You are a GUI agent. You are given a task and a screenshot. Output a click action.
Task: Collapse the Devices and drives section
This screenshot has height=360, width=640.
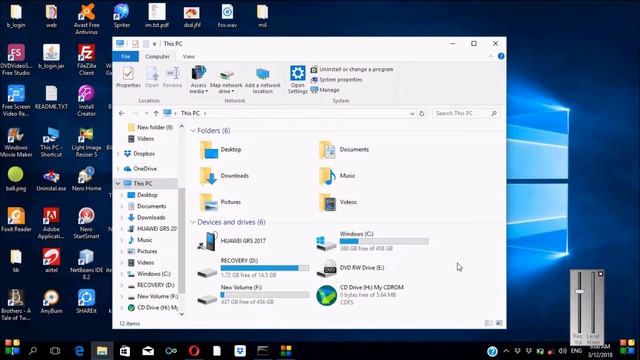pos(193,222)
